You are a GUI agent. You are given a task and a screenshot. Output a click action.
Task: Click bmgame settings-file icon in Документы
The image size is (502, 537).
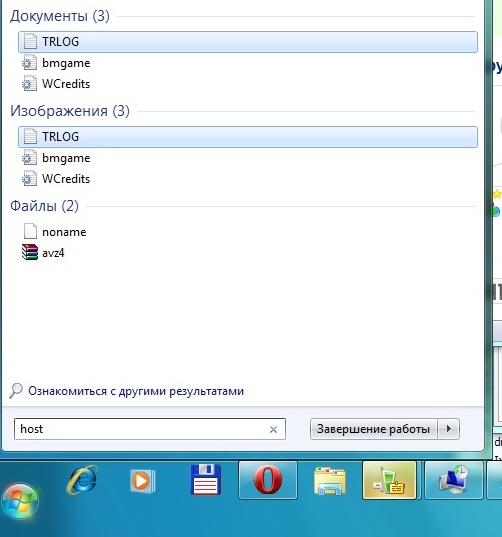[x=29, y=63]
